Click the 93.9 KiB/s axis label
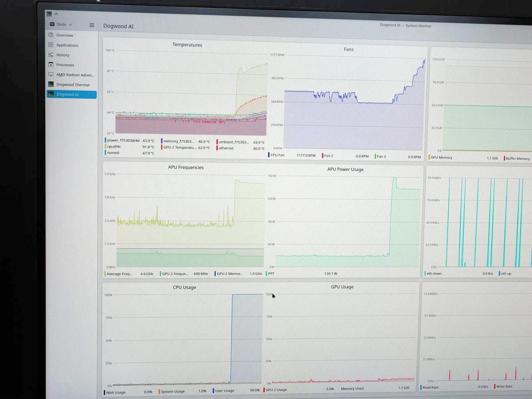 click(434, 178)
